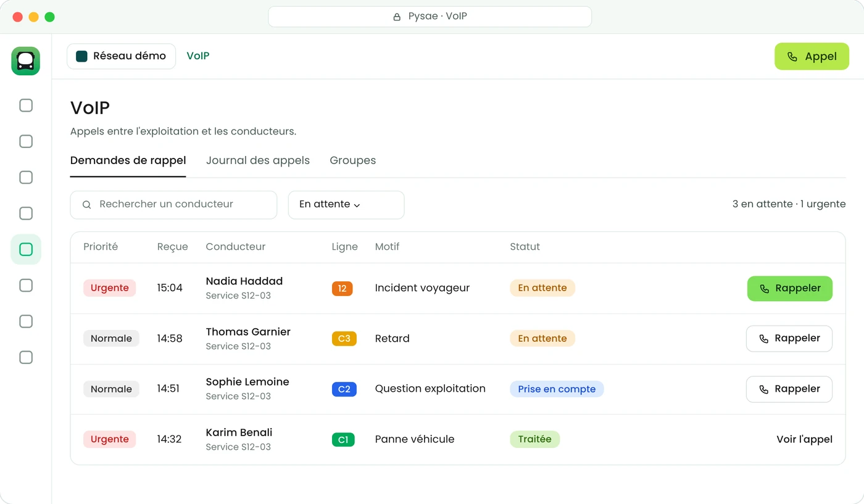The height and width of the screenshot is (504, 864).
Task: Click the last sidebar icon in the rail
Action: coord(26,357)
